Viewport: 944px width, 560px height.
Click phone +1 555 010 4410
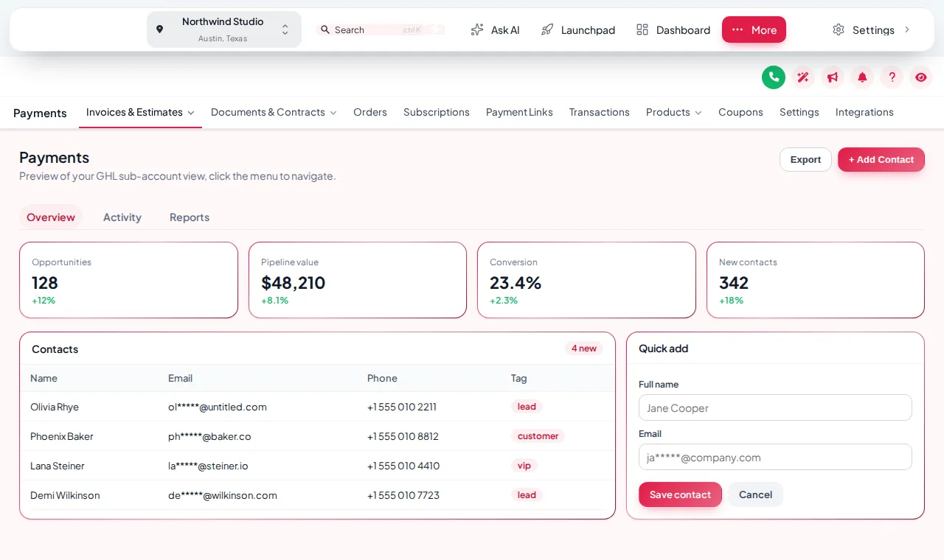403,466
